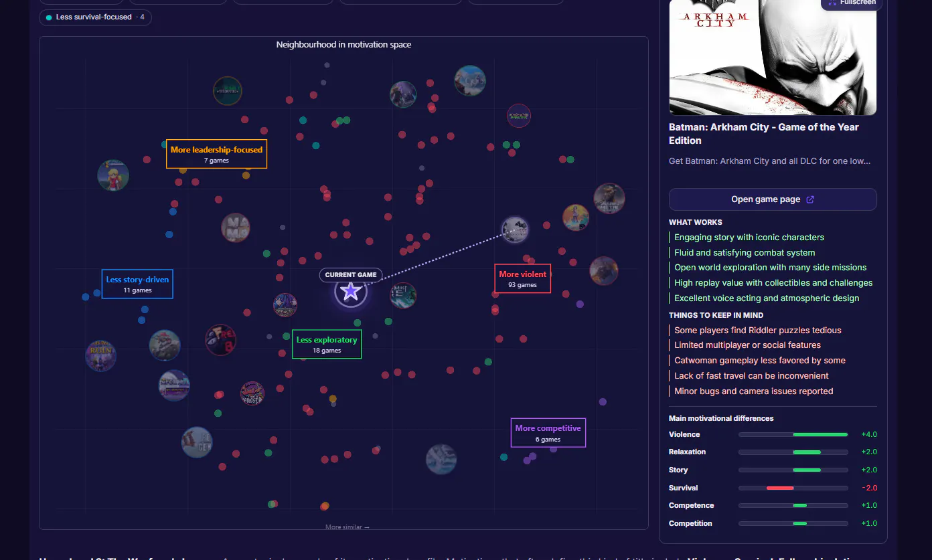
Task: Click 'Minor bugs and camera issues reported'
Action: click(x=754, y=391)
